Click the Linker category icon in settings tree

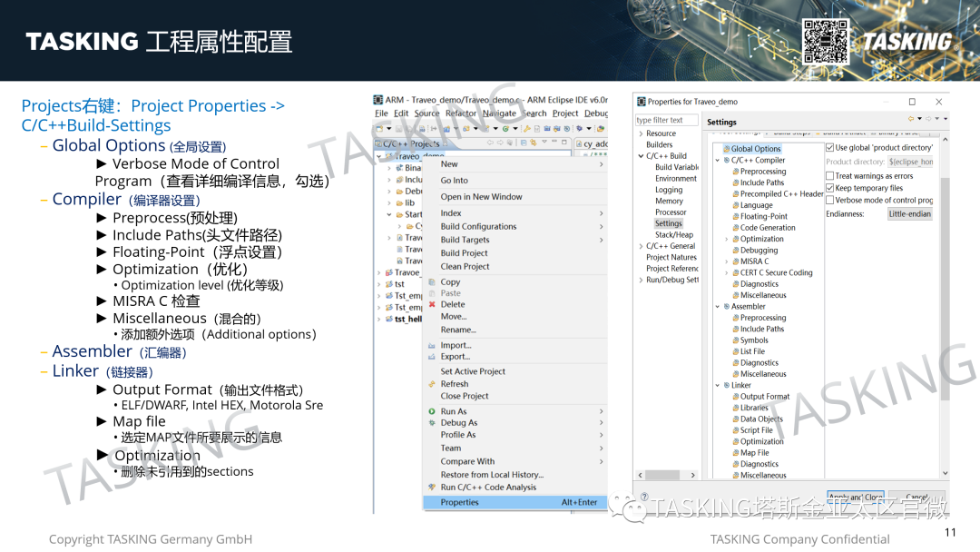(727, 385)
